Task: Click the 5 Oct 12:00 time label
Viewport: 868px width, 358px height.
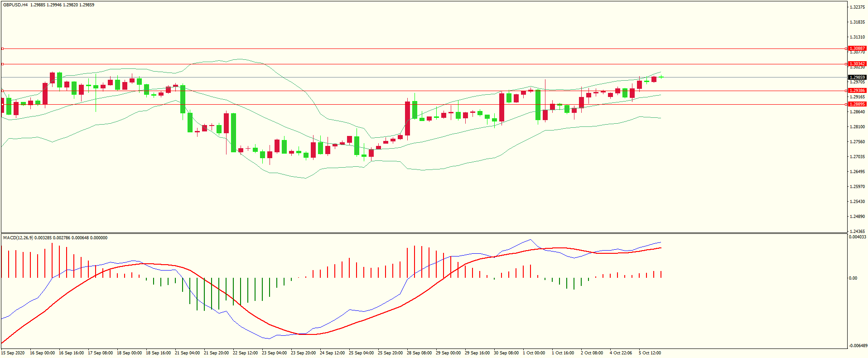Action: tap(650, 353)
